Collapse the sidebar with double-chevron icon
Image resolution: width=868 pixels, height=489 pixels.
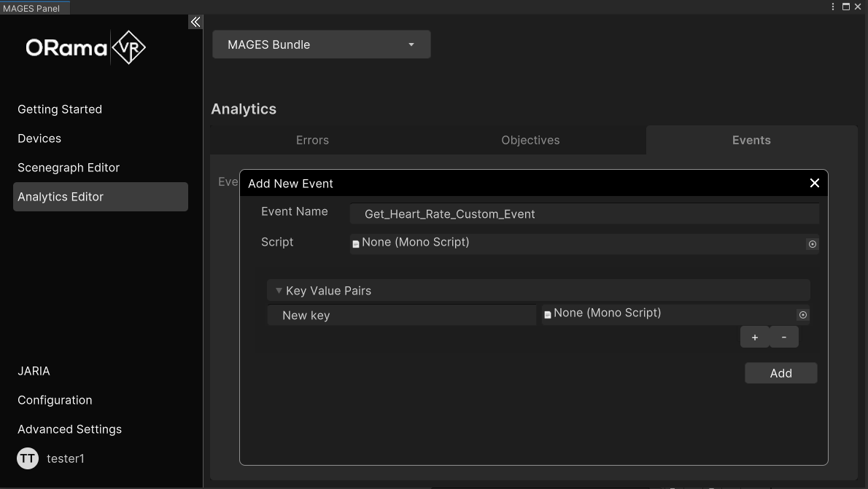195,22
